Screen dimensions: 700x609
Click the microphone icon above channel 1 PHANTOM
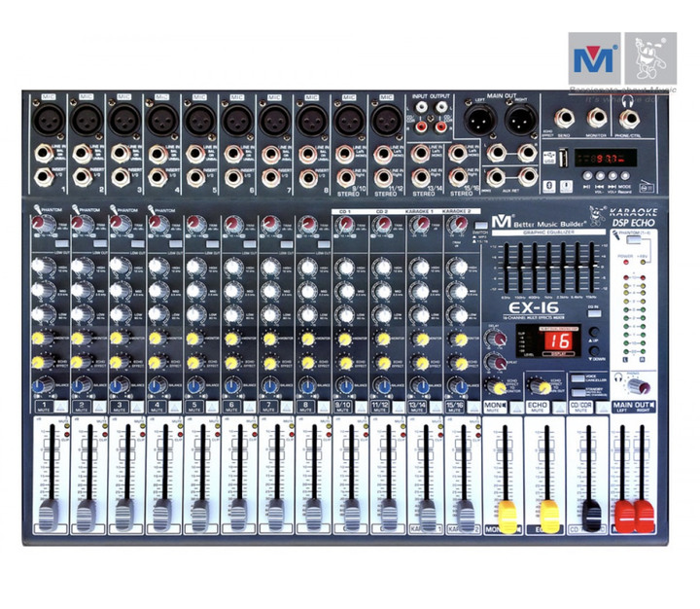(x=37, y=209)
